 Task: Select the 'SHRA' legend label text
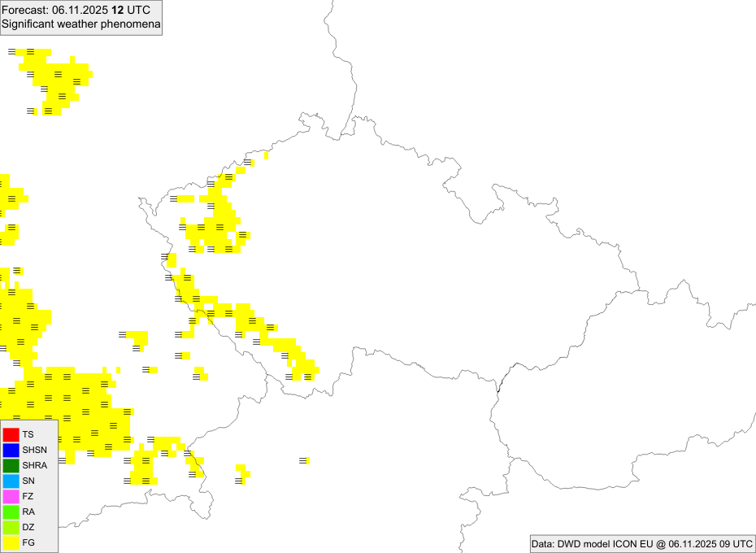(x=35, y=466)
